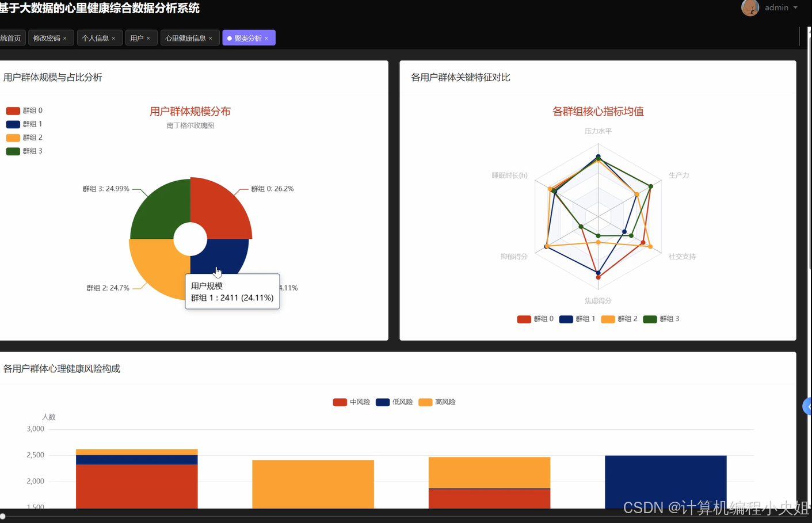Open the admin account dropdown arrow
This screenshot has height=523, width=812.
(x=795, y=7)
